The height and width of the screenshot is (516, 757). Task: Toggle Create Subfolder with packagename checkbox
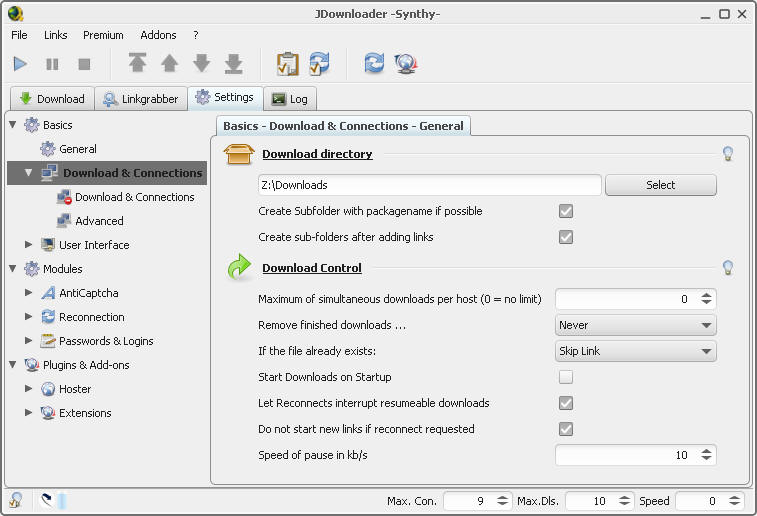[x=566, y=211]
